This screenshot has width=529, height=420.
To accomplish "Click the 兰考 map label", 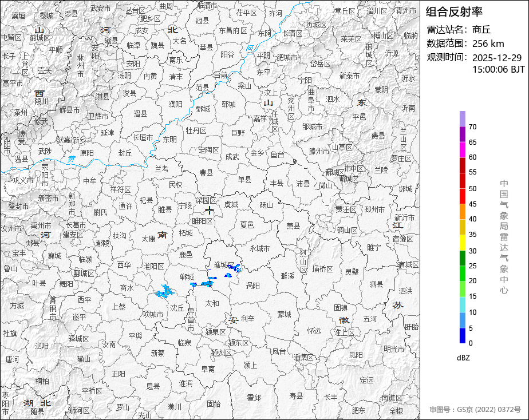I will pos(162,169).
